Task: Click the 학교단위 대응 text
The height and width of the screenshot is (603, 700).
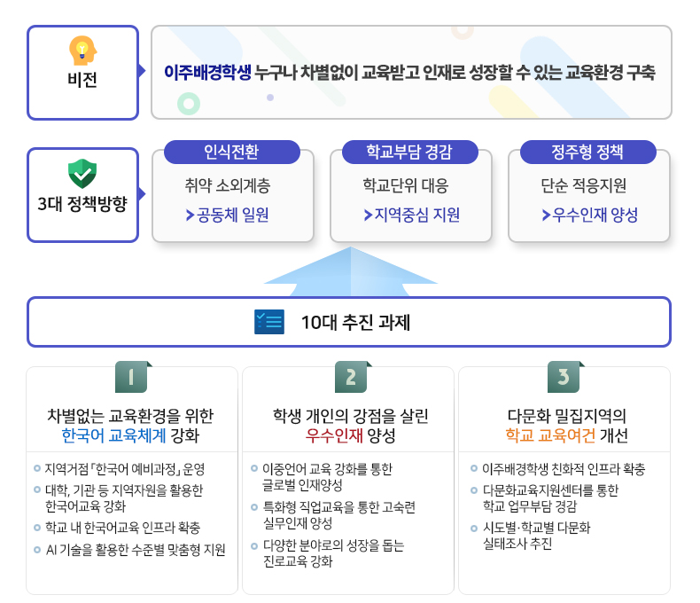Action: 406,185
